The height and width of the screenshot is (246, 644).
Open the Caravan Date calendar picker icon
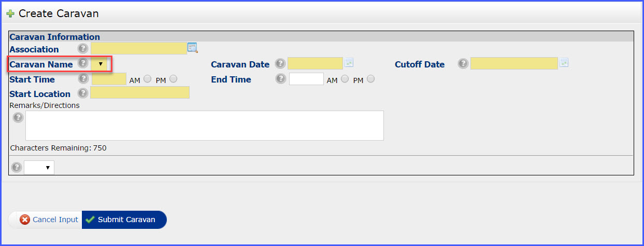pos(349,63)
